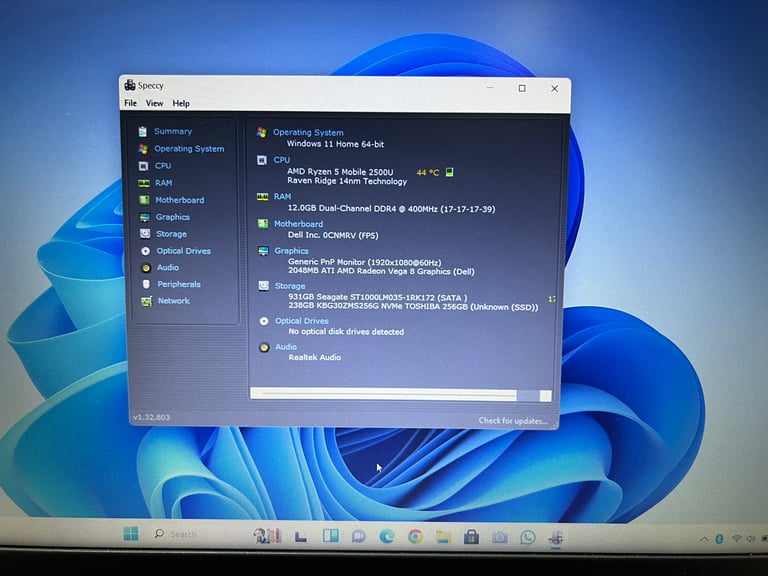Viewport: 768px width, 576px height.
Task: Open Microsoft Store from the taskbar
Action: point(471,537)
